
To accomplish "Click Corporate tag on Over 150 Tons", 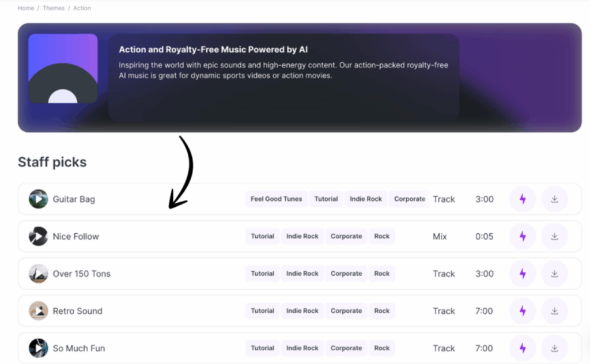I will pos(346,274).
